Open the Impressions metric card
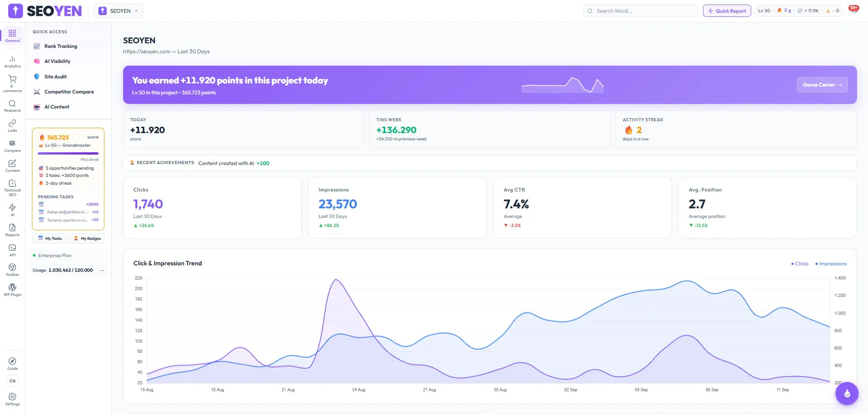Image resolution: width=868 pixels, height=414 pixels. coord(398,208)
